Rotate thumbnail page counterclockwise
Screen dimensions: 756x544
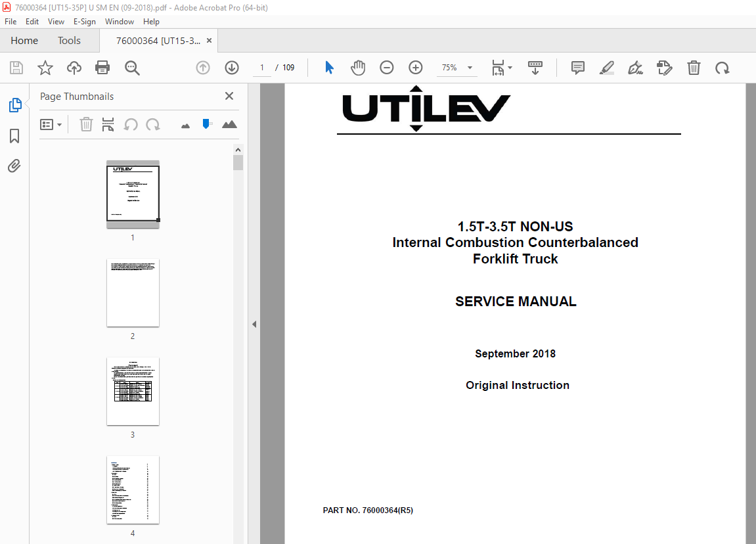[x=131, y=125]
